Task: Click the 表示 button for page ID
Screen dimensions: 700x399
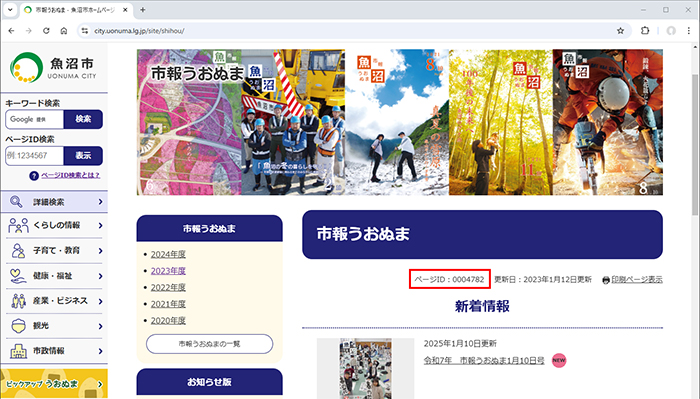Action: [83, 155]
